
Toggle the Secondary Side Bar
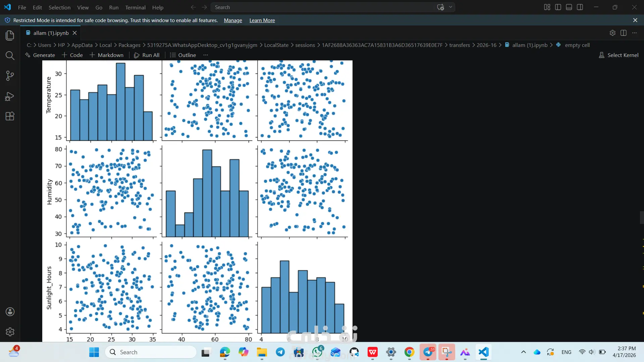(x=580, y=7)
